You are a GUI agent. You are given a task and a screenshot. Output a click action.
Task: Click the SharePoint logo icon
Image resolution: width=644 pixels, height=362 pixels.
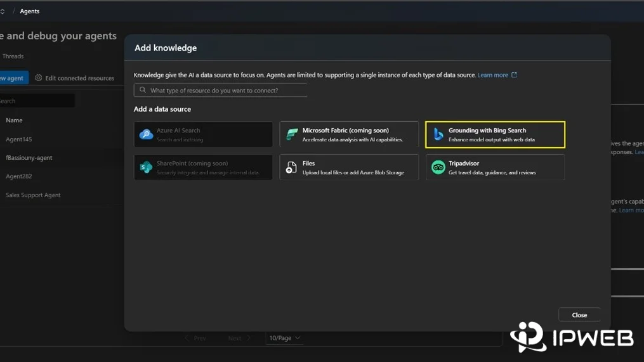[146, 167]
